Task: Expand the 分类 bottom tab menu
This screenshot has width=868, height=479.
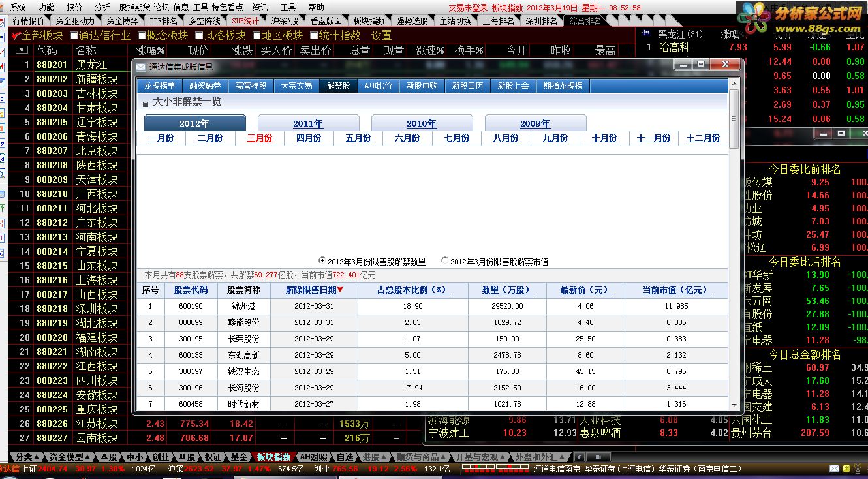Action: (x=27, y=457)
